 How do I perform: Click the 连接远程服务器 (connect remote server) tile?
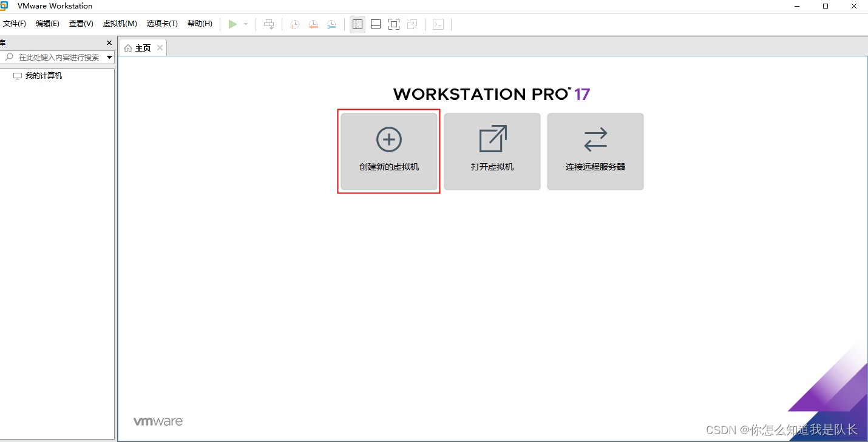(x=595, y=152)
